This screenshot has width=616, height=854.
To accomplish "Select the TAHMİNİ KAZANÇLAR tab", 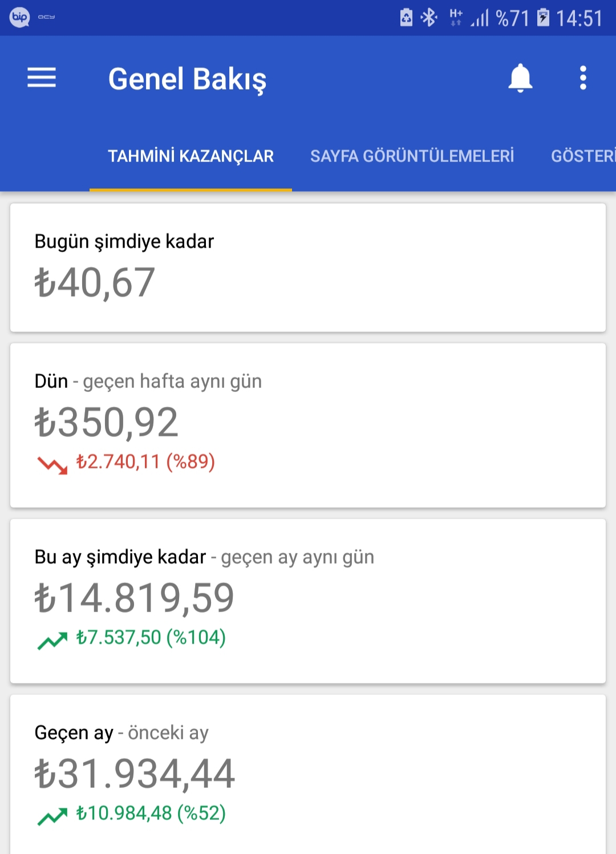I will click(191, 156).
